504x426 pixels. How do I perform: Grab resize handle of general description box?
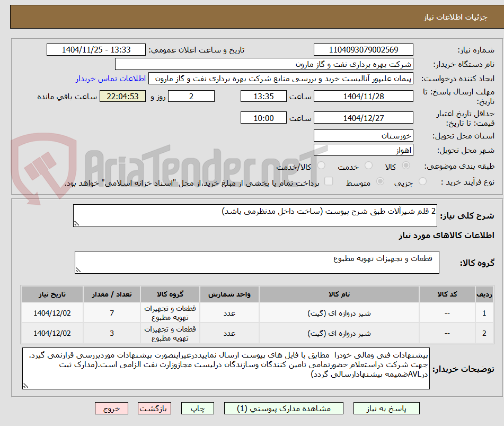(x=76, y=223)
